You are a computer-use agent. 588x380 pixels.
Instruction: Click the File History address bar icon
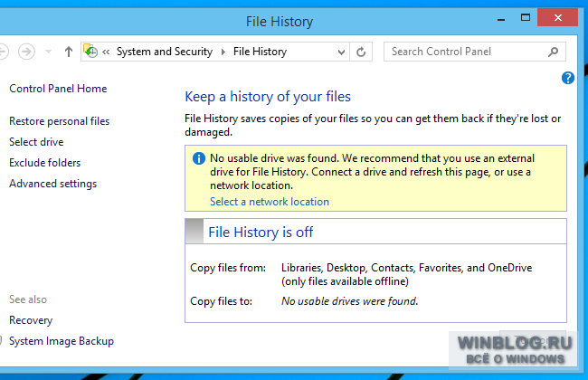pos(90,51)
